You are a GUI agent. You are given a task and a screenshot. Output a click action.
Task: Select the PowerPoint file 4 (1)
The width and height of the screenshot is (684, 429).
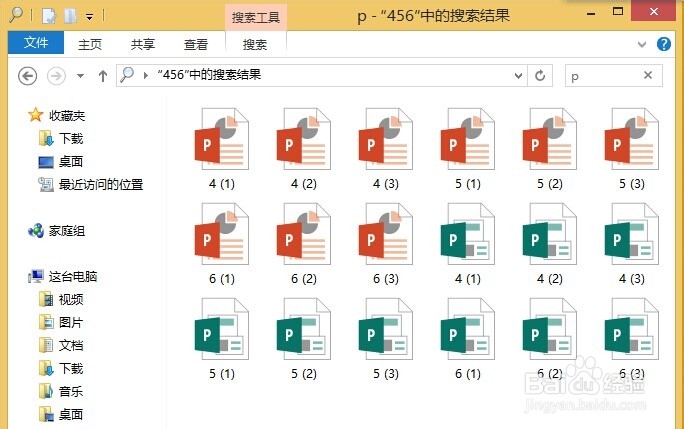222,148
